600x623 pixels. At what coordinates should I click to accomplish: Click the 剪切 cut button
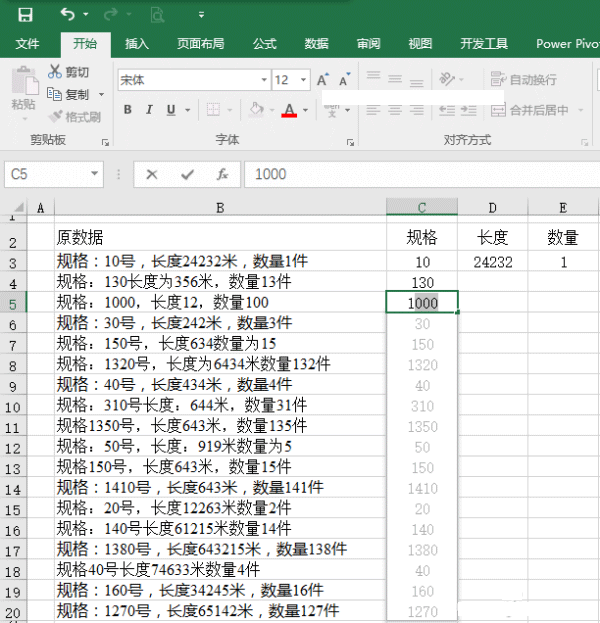68,72
